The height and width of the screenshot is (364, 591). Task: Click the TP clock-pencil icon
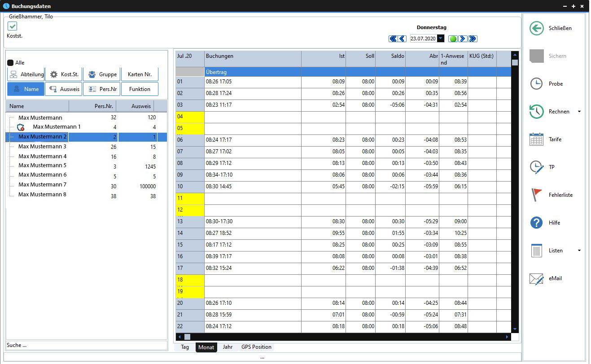pos(536,167)
